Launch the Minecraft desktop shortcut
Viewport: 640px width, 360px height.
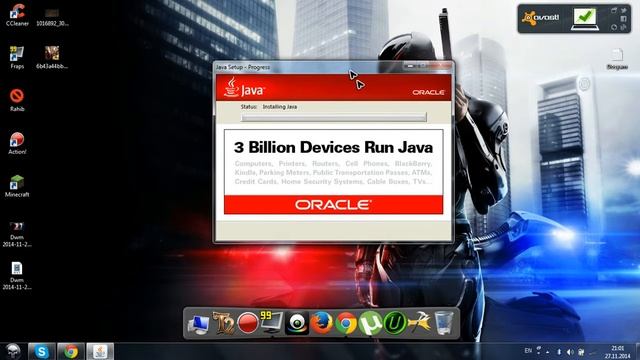point(17,186)
